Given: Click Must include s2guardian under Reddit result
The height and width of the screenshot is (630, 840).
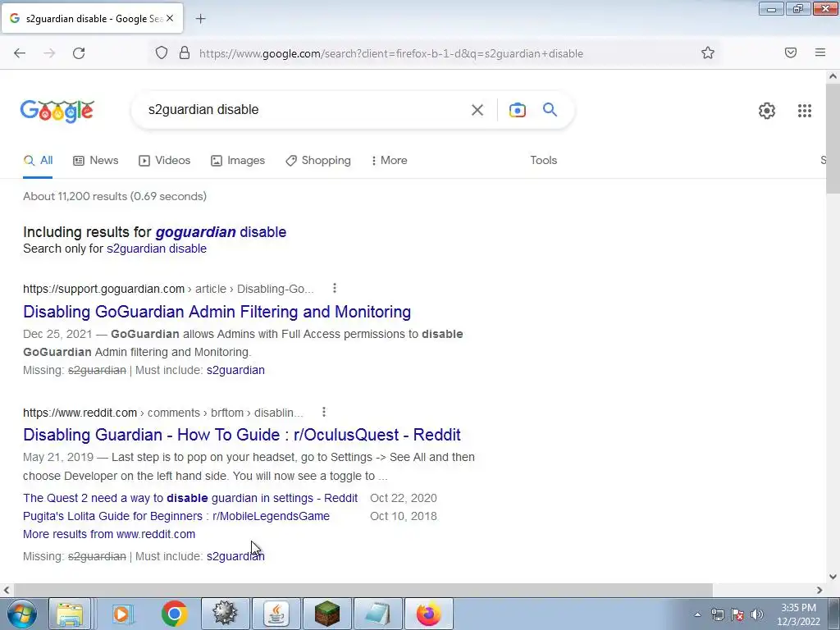Looking at the screenshot, I should [x=235, y=557].
